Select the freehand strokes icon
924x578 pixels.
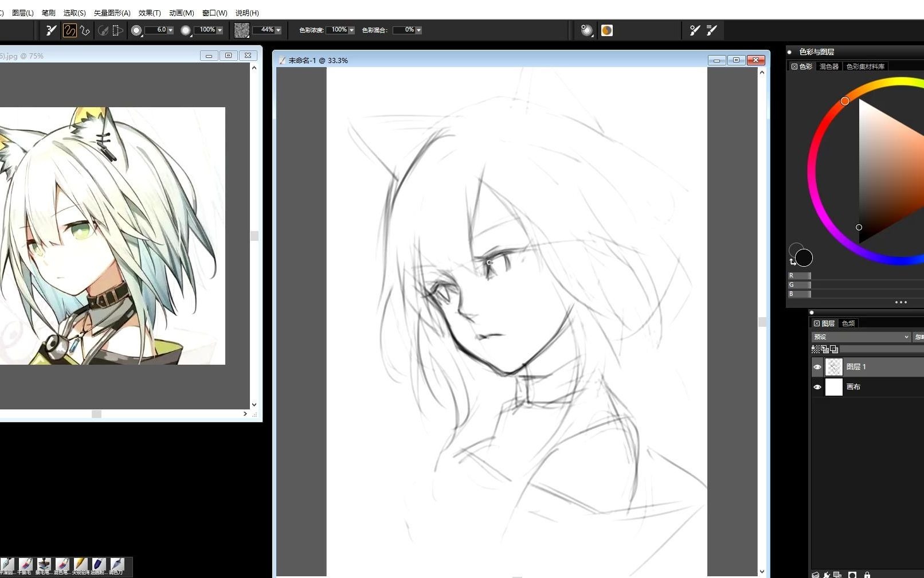(69, 30)
